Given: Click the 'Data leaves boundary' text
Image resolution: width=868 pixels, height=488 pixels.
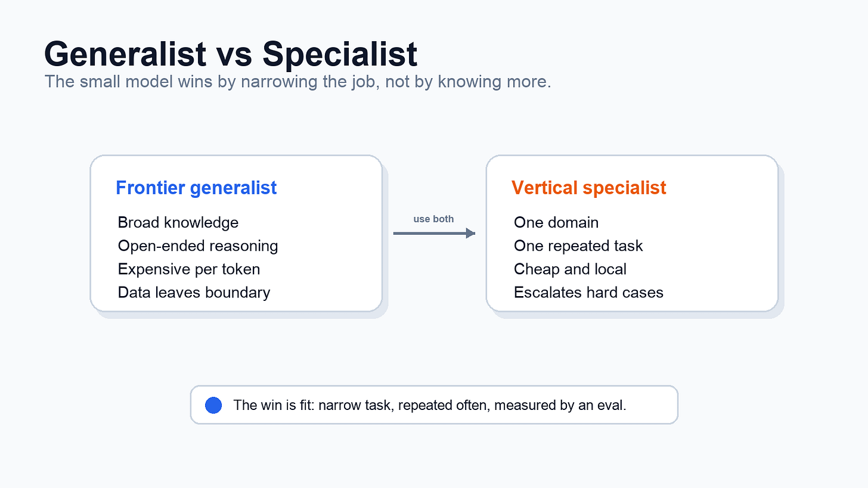Looking at the screenshot, I should pos(194,292).
